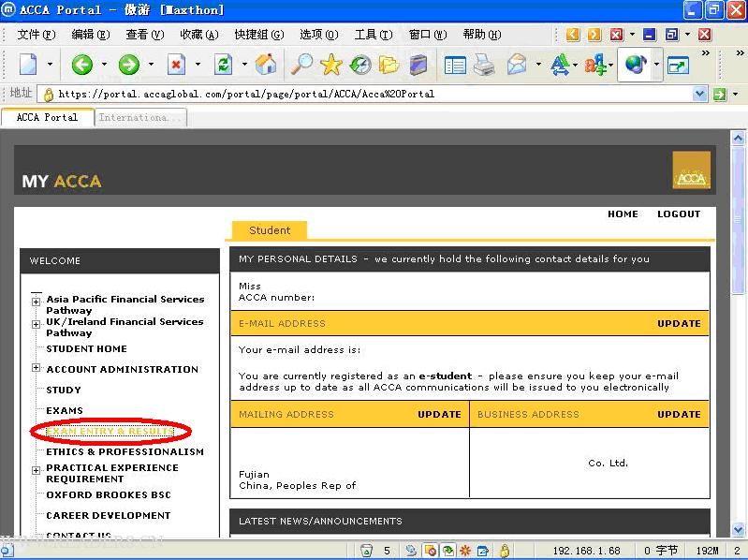Screen dimensions: 748x560
Task: Open the dropdown arrow next to Refresh icon
Action: click(244, 64)
